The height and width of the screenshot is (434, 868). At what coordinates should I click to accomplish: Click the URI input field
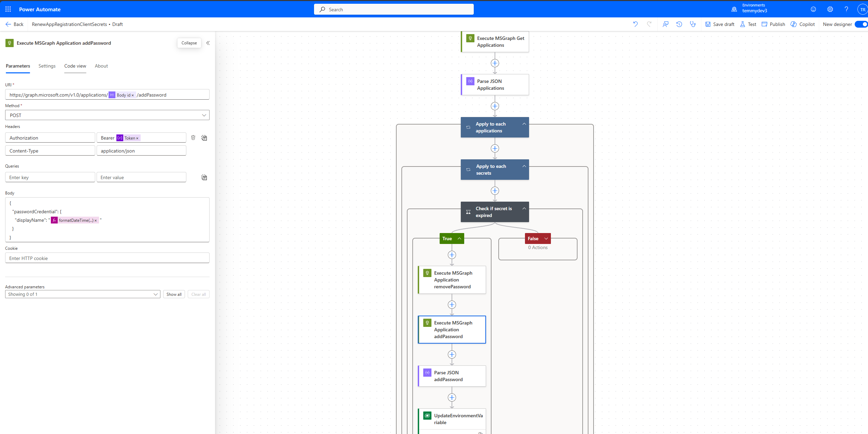[x=107, y=95]
